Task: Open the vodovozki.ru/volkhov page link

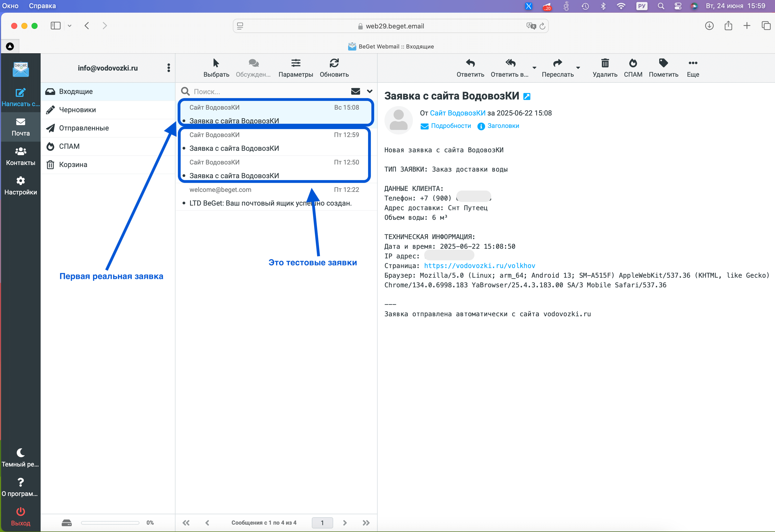Action: tap(479, 266)
